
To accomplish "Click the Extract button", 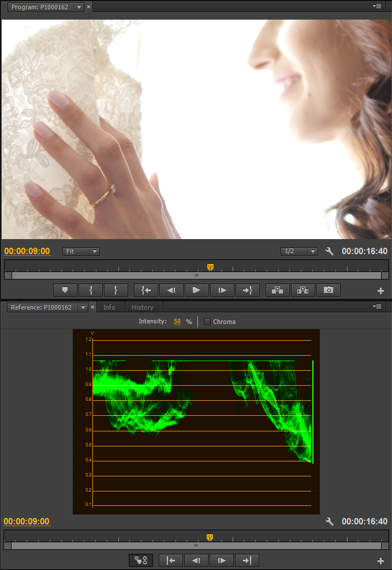I will 303,290.
